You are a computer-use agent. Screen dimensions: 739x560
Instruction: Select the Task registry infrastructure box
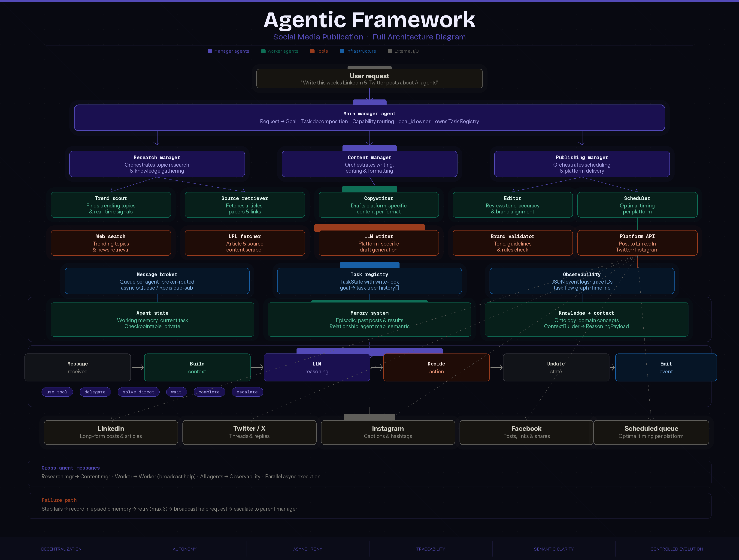click(369, 281)
